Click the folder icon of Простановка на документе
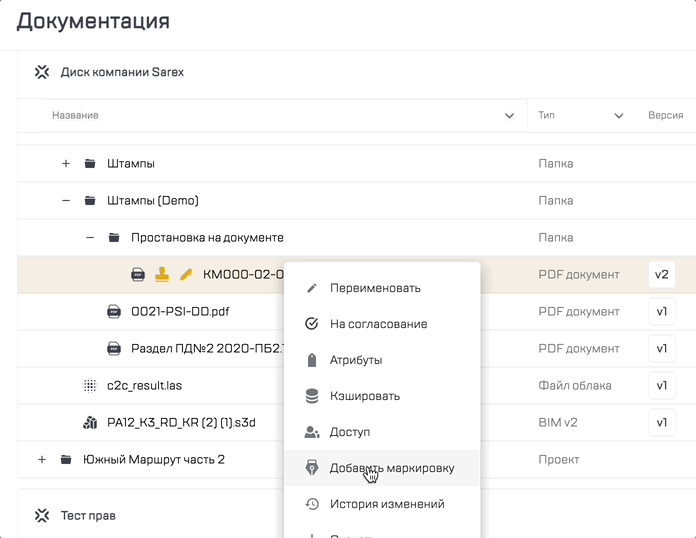696x538 pixels. tap(114, 238)
